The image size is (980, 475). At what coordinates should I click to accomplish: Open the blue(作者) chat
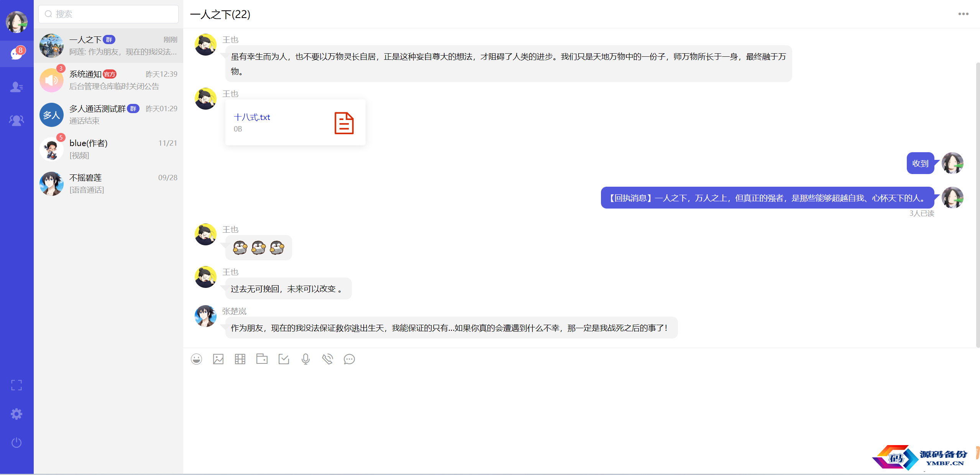(108, 149)
